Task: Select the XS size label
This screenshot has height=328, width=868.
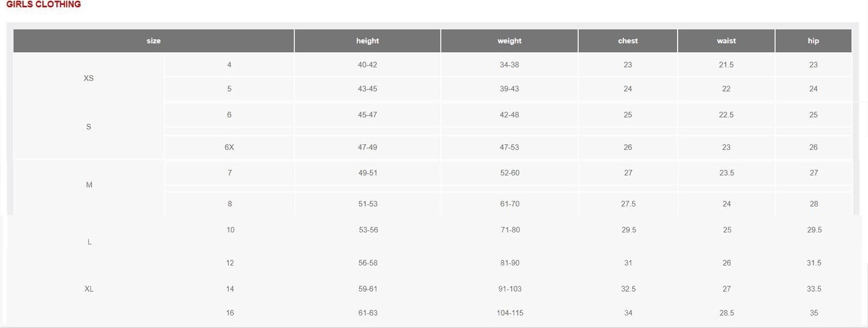Action: [x=88, y=78]
